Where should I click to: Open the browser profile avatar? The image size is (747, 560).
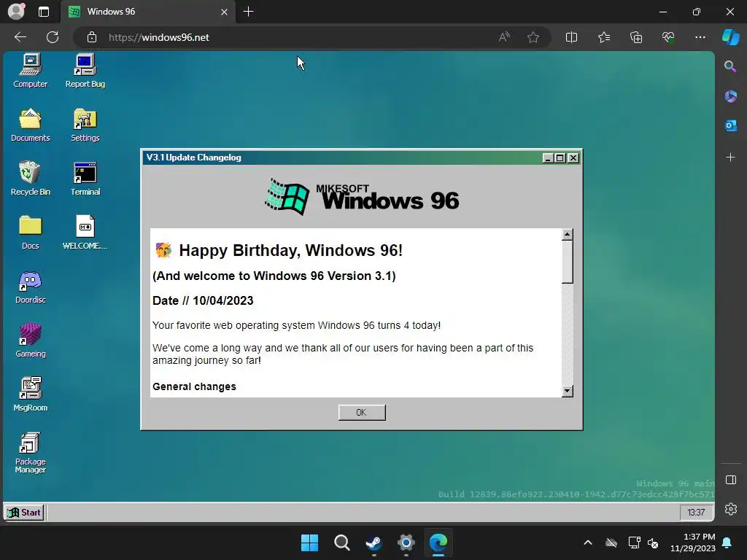tap(16, 12)
